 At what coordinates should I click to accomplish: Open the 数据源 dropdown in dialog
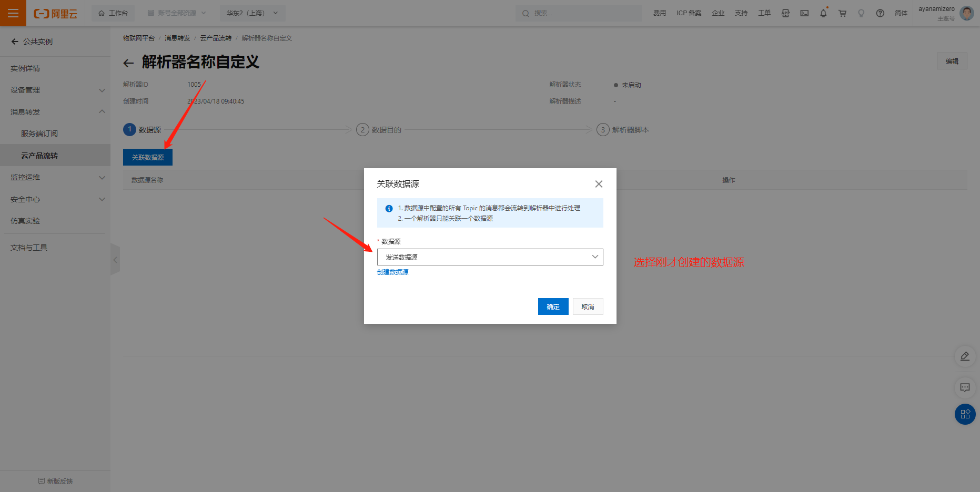(x=490, y=257)
